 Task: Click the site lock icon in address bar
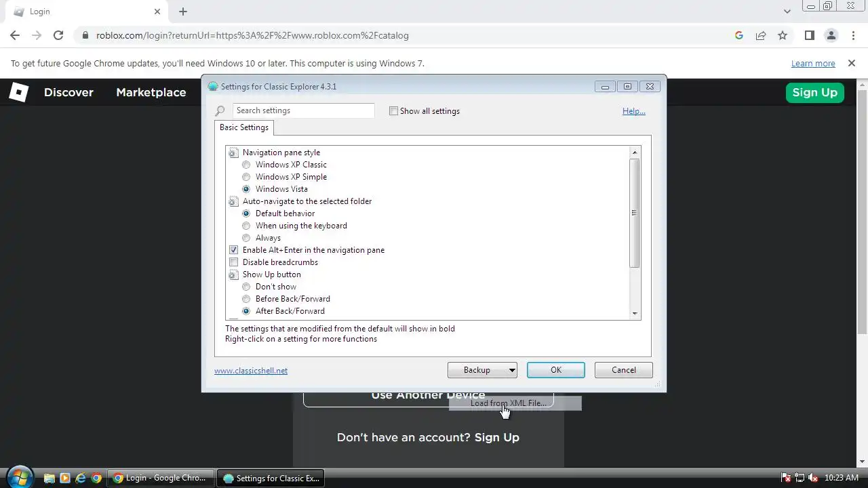(x=85, y=35)
